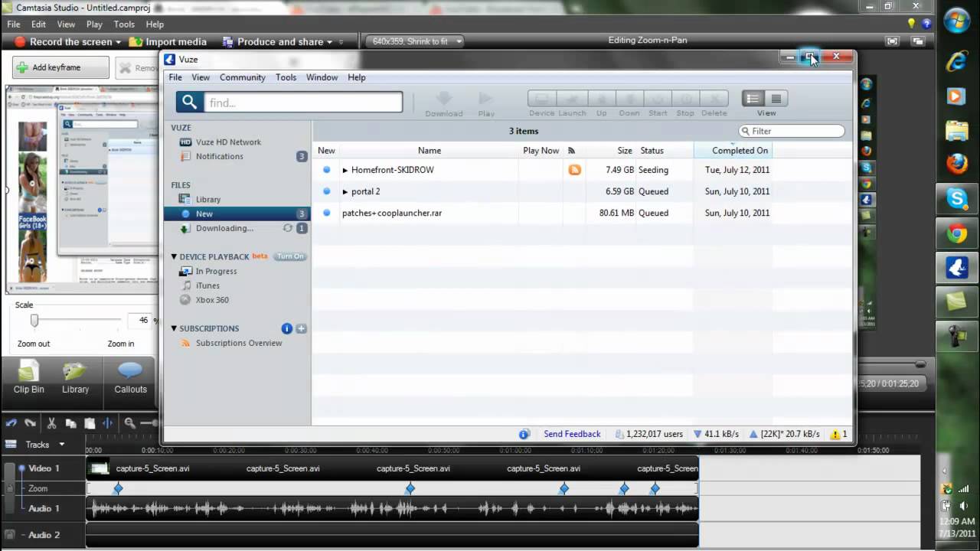Click the Downloading refresh spinner icon
The width and height of the screenshot is (980, 551).
pyautogui.click(x=288, y=228)
